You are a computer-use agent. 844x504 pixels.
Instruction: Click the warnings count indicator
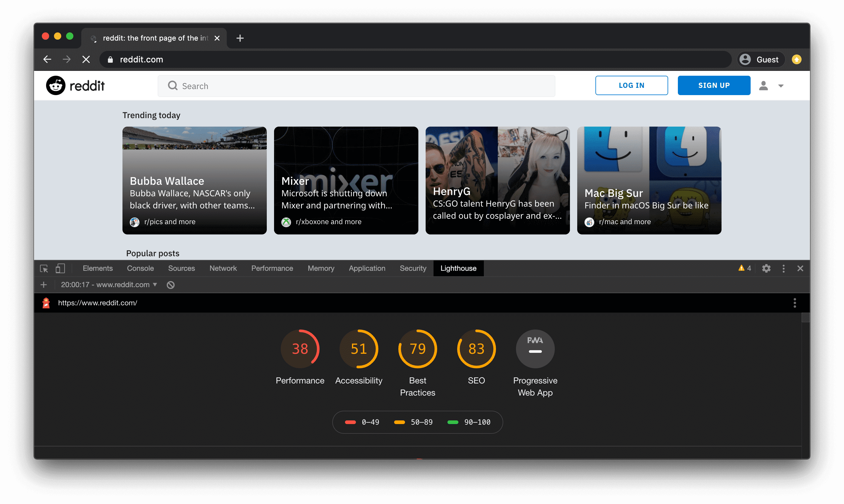745,268
